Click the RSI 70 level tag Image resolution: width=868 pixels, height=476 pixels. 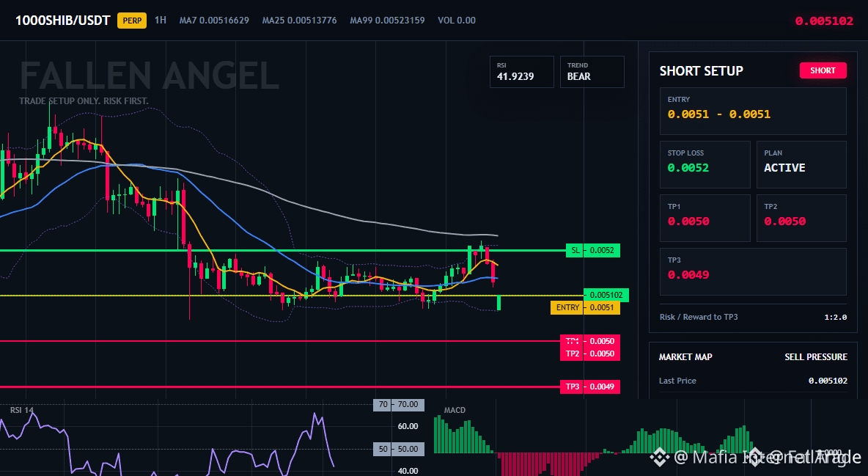coord(399,405)
